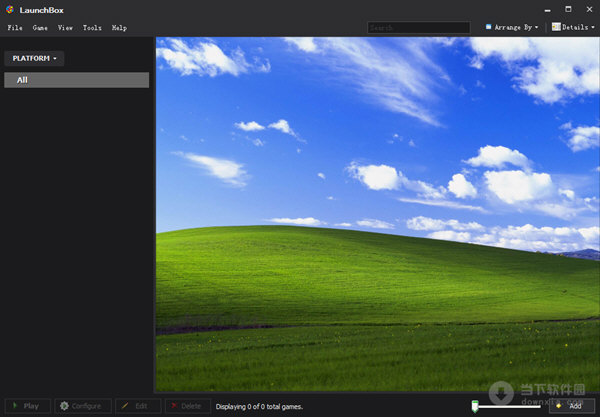Open the PLATFORM dropdown
The image size is (600, 417).
tap(34, 59)
